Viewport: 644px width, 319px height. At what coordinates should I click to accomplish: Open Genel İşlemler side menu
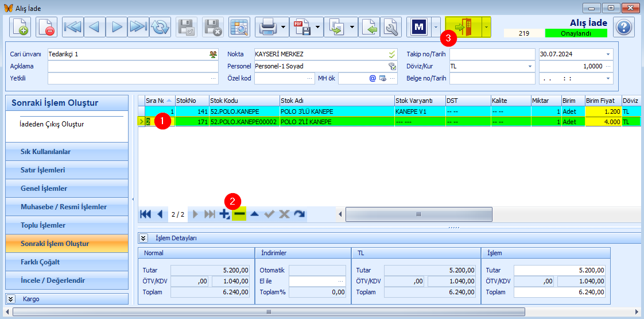pyautogui.click(x=67, y=189)
